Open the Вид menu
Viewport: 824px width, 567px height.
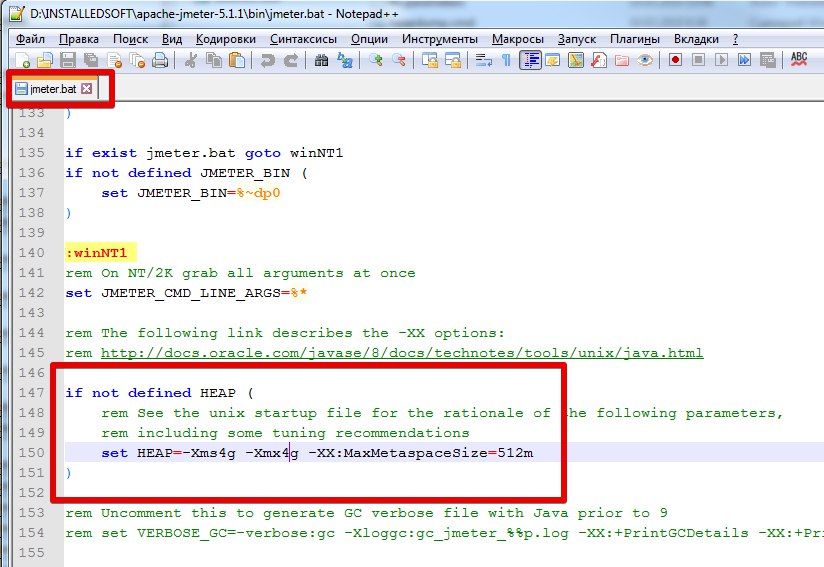[x=172, y=39]
